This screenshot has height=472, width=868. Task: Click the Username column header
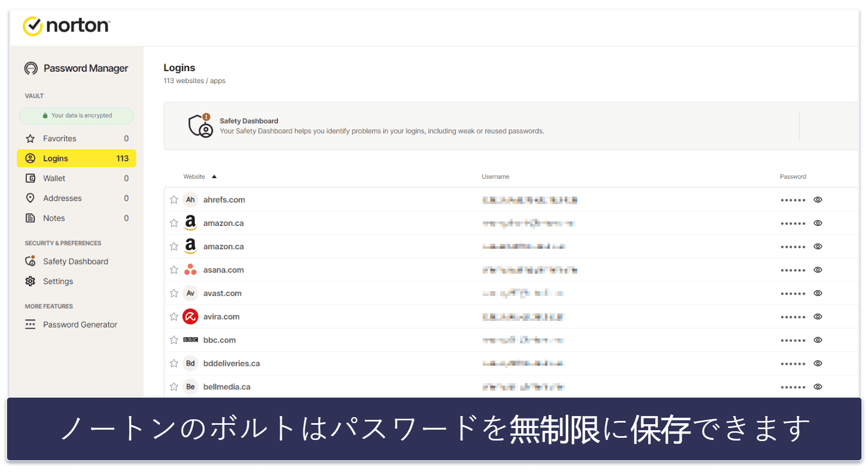tap(495, 177)
